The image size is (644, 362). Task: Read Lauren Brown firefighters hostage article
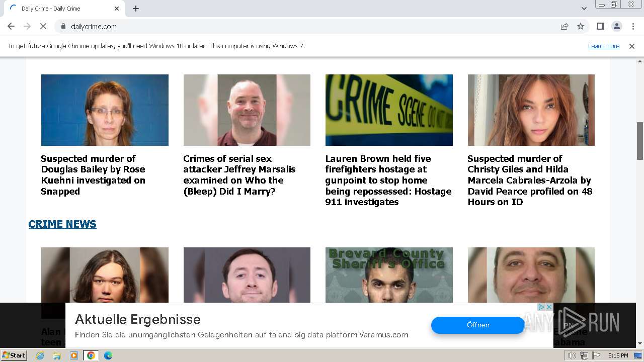(x=388, y=180)
